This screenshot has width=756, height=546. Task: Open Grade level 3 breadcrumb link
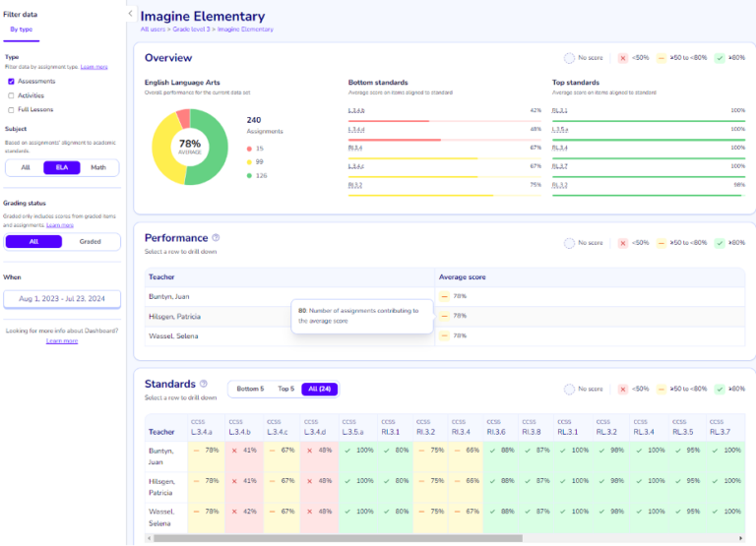coord(191,30)
